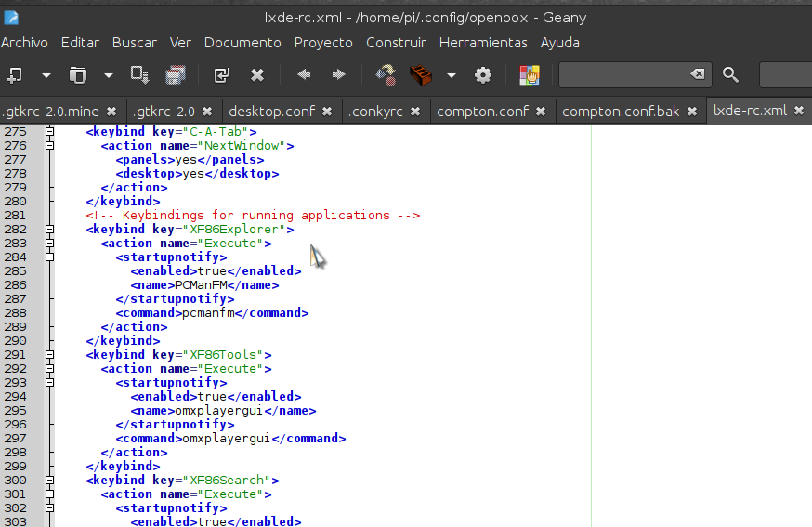
Task: Open the Proyecto menu
Action: coord(323,43)
